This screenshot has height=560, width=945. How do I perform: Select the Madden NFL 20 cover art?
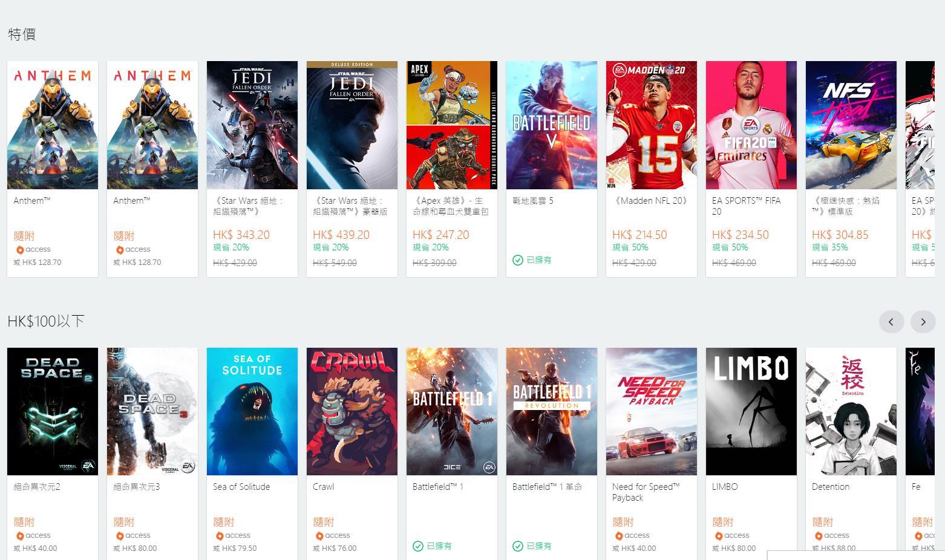click(x=652, y=125)
